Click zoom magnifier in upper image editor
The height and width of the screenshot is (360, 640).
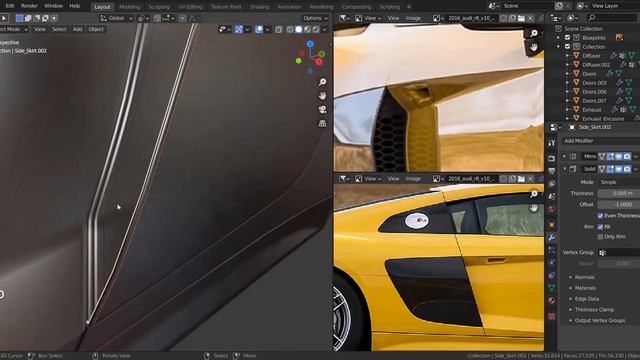pos(534,33)
